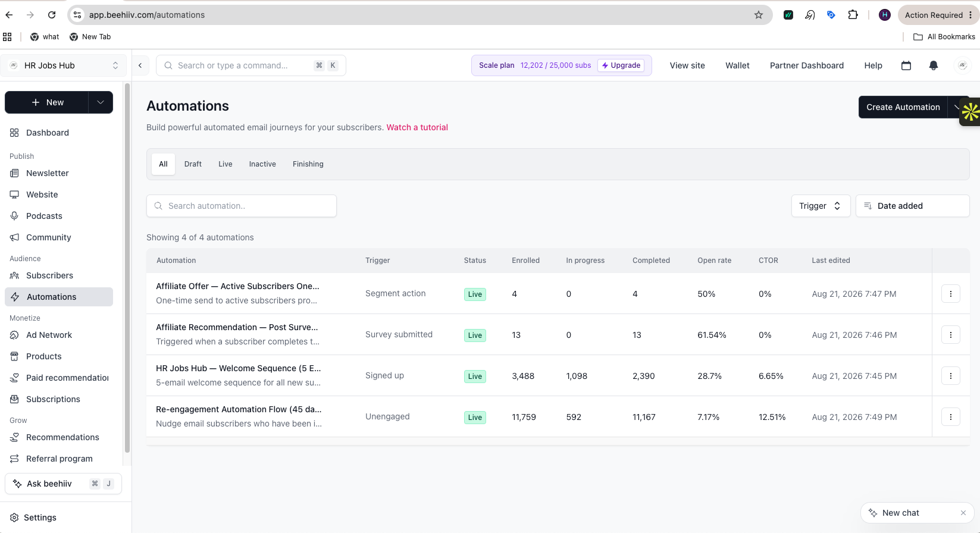Open actions menu for Re-engagement row
The image size is (980, 533).
pyautogui.click(x=951, y=417)
